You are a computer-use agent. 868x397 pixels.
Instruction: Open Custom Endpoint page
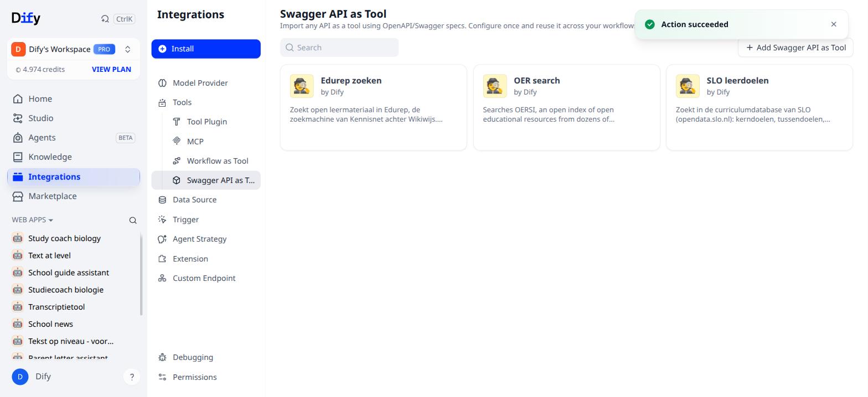coord(206,278)
